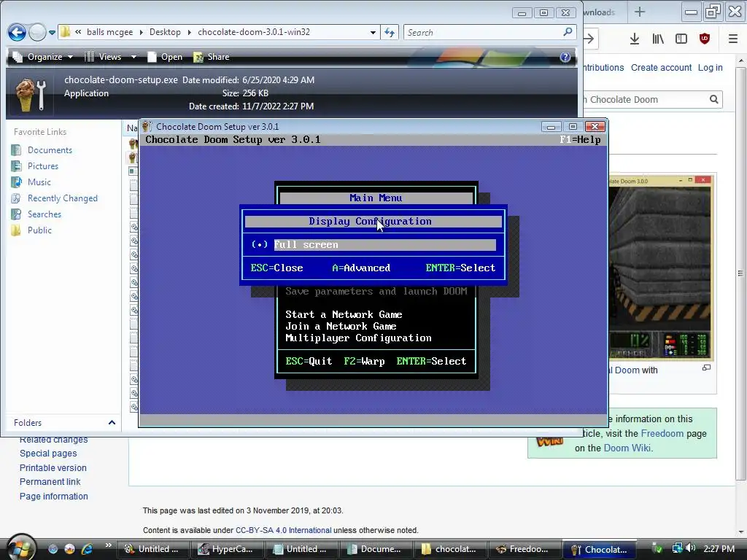Expand the Views dropdown arrow
The width and height of the screenshot is (747, 560).
[133, 57]
